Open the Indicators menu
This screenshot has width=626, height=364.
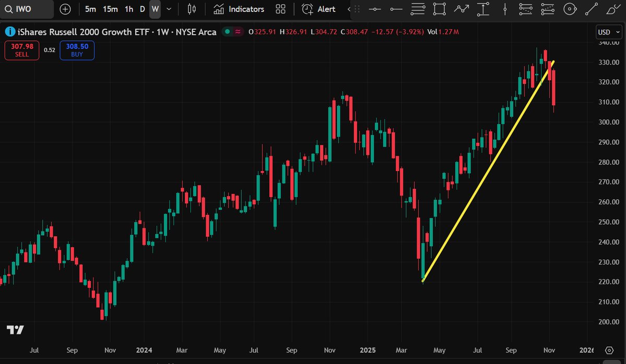coord(239,9)
